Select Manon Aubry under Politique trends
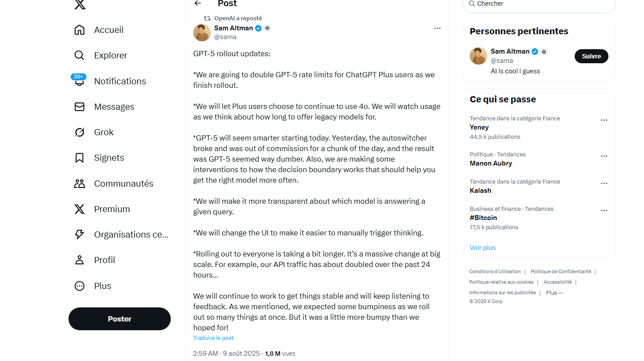Viewport: 644px width, 361px height. point(491,163)
